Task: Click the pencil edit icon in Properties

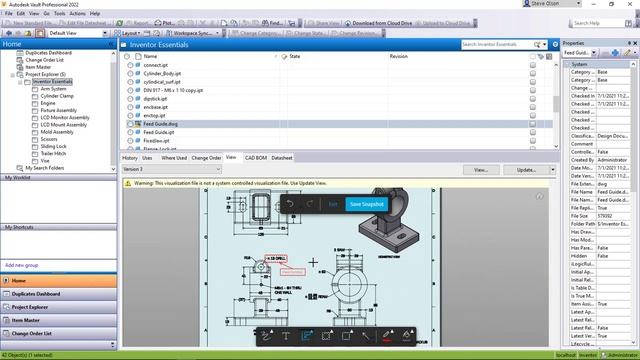Action: [628, 53]
